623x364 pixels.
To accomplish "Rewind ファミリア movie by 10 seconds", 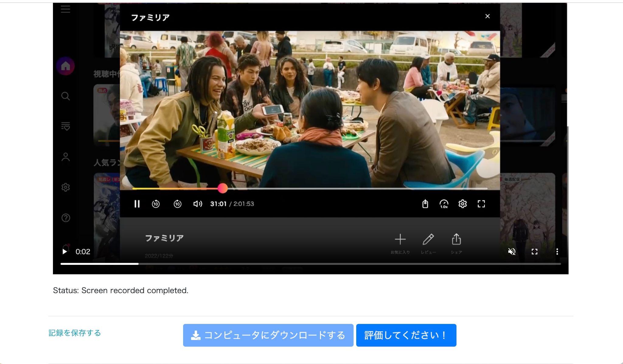I will [156, 204].
